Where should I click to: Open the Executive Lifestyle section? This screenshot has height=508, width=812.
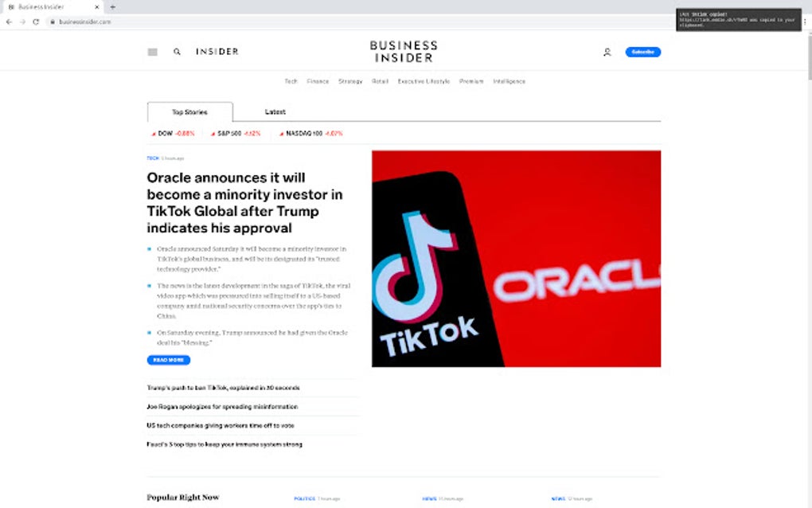[424, 81]
